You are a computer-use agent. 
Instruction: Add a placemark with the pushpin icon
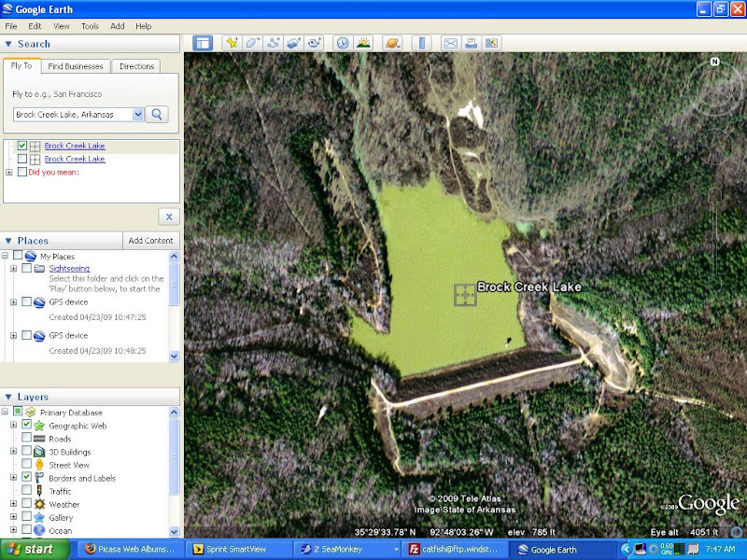pos(232,43)
